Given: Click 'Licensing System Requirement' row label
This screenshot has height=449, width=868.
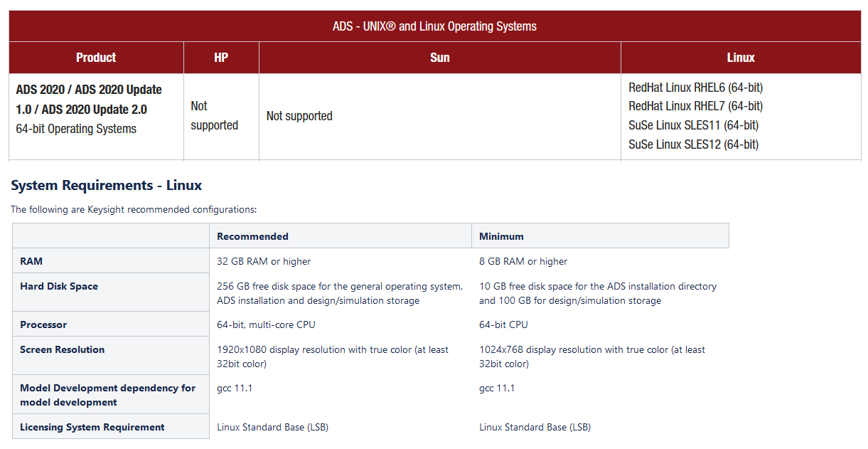Looking at the screenshot, I should pos(92,427).
